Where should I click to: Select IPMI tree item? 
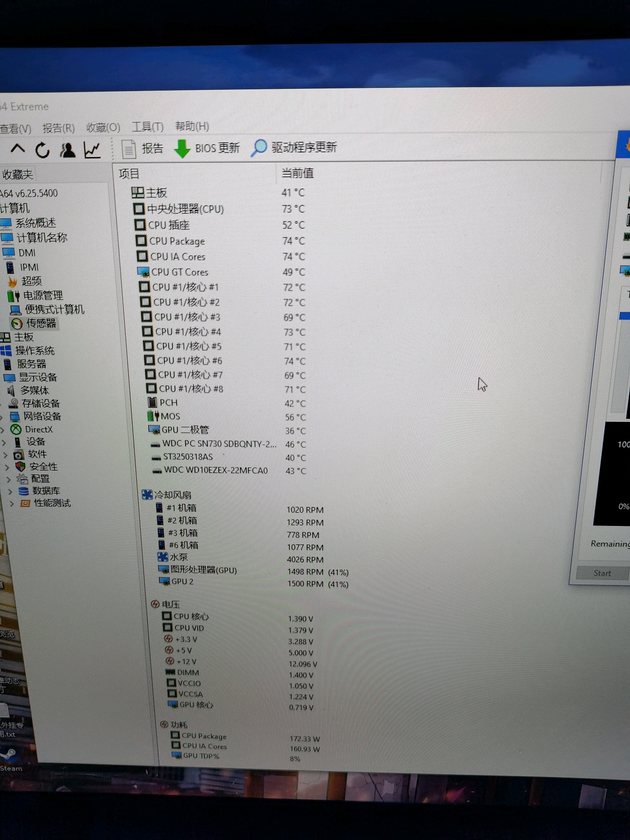[23, 267]
